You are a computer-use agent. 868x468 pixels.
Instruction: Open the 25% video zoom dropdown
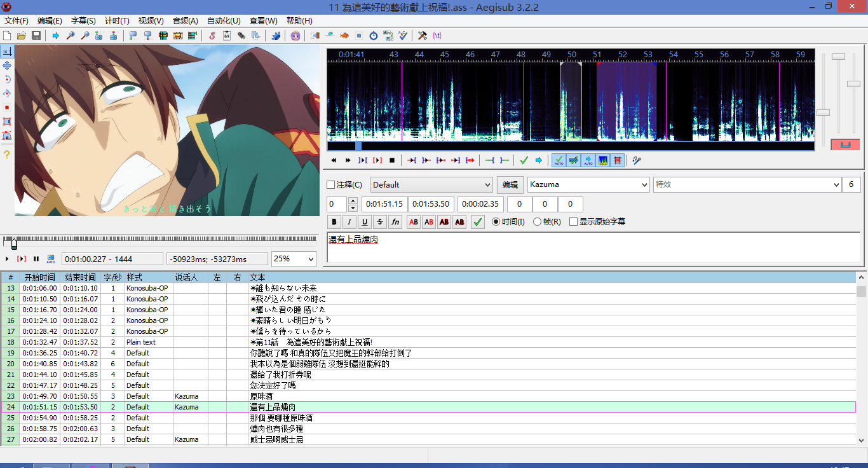294,259
